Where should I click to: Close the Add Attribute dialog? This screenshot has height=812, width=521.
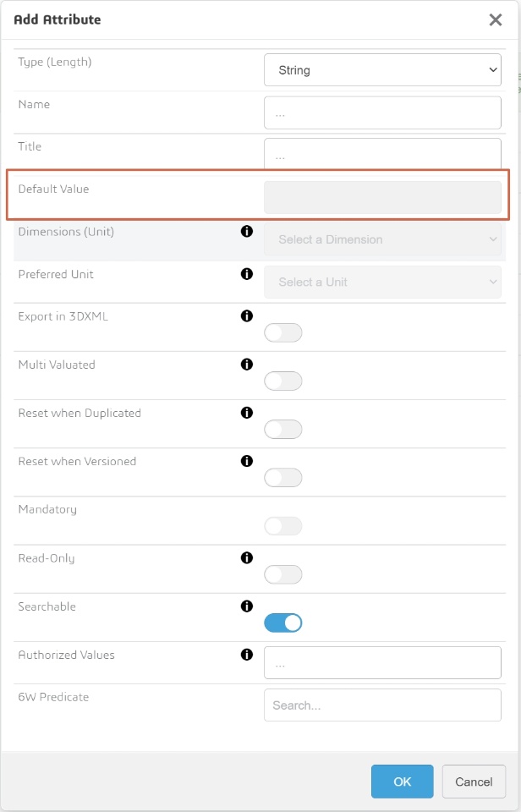point(496,19)
